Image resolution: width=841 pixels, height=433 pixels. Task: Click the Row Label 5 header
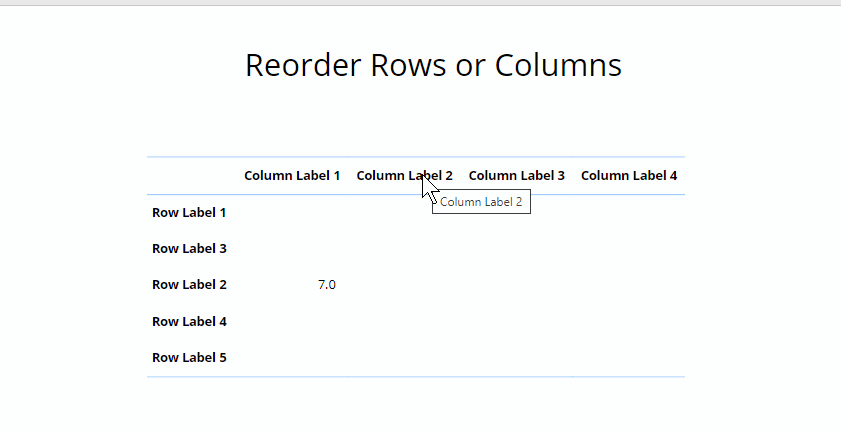tap(191, 357)
